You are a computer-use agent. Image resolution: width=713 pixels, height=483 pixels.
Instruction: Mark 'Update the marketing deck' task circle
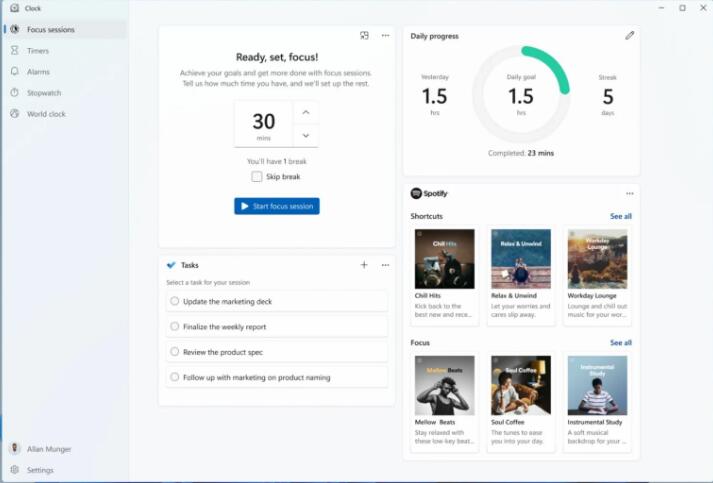pos(175,301)
